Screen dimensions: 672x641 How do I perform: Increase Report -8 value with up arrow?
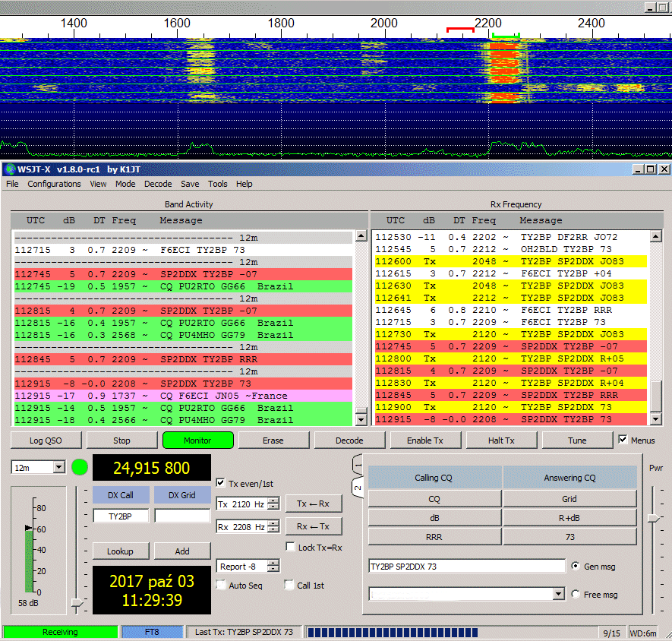pos(274,563)
